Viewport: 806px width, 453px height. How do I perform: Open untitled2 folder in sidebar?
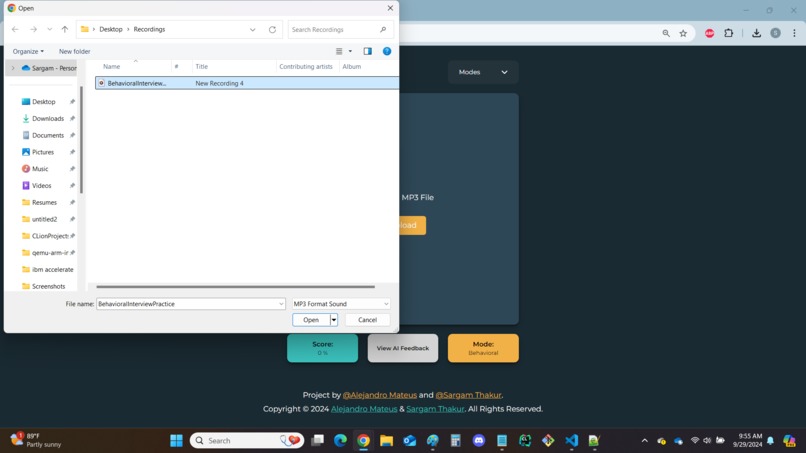click(x=44, y=219)
